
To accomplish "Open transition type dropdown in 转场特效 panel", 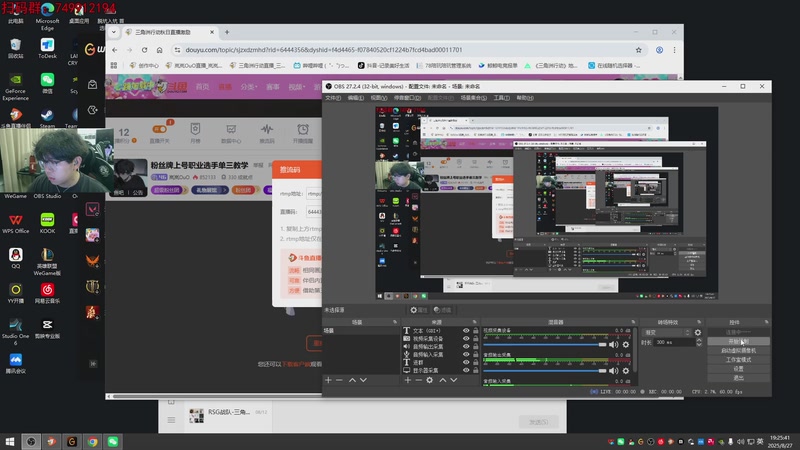I will pyautogui.click(x=666, y=332).
